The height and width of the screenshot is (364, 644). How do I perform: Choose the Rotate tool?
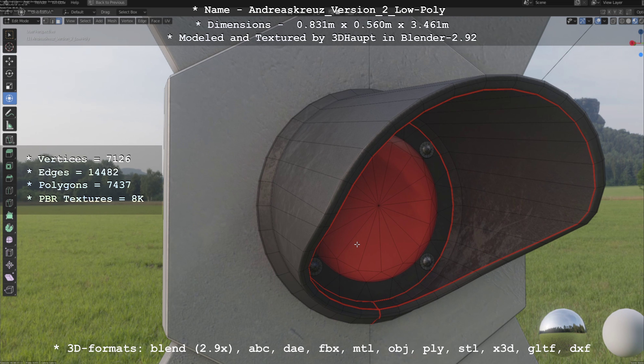tap(9, 73)
